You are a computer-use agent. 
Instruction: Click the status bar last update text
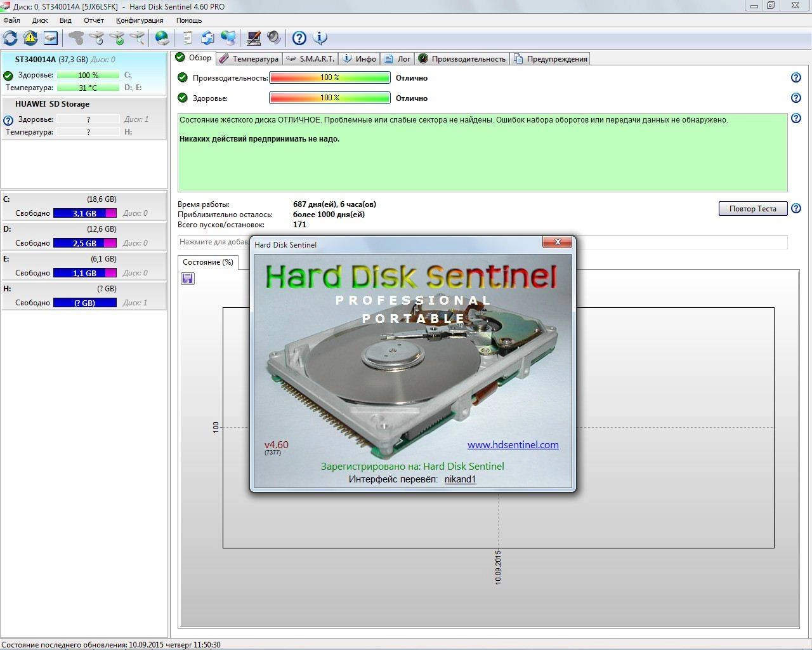pyautogui.click(x=111, y=644)
